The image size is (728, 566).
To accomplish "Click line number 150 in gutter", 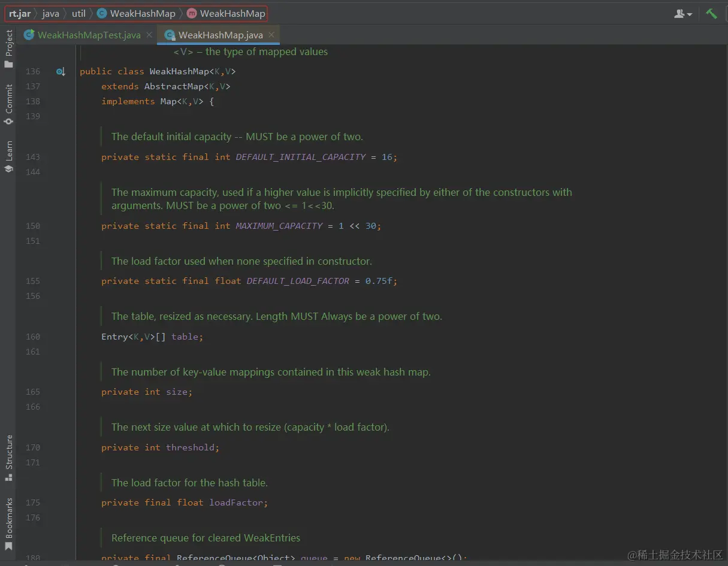I will (x=32, y=226).
